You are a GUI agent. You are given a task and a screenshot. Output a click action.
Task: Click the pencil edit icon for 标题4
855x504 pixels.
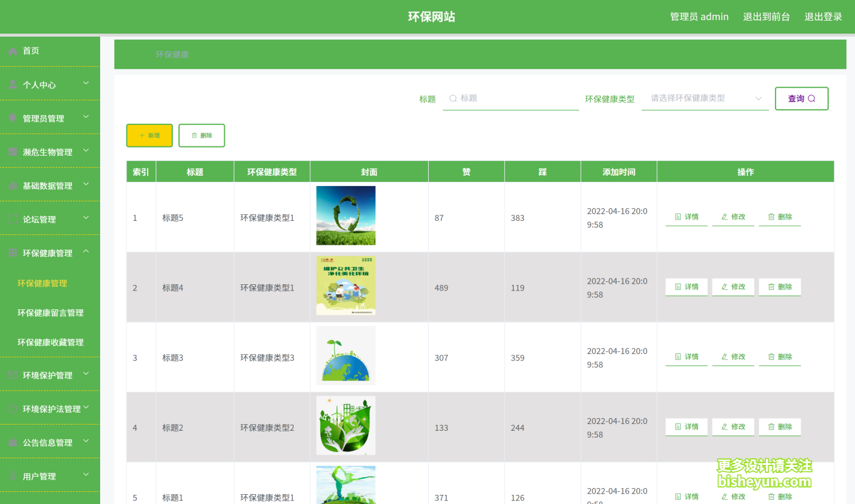coord(724,287)
